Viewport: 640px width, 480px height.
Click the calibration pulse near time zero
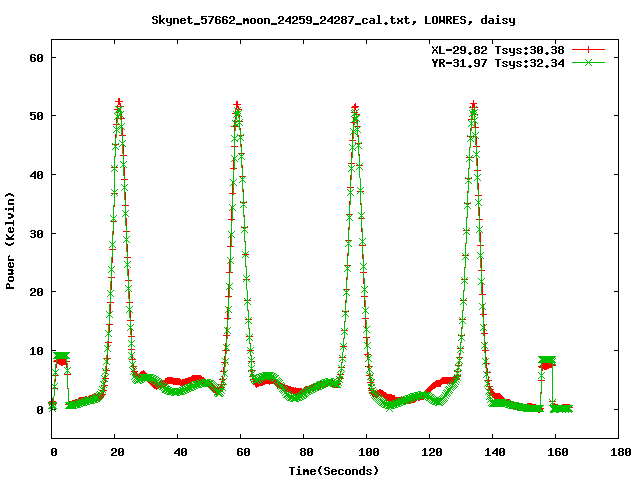coord(61,359)
